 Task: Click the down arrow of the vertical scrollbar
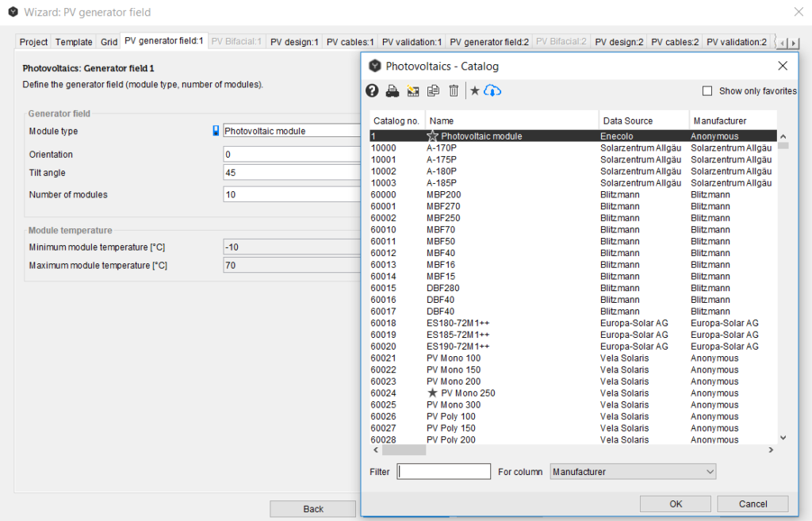pos(783,437)
